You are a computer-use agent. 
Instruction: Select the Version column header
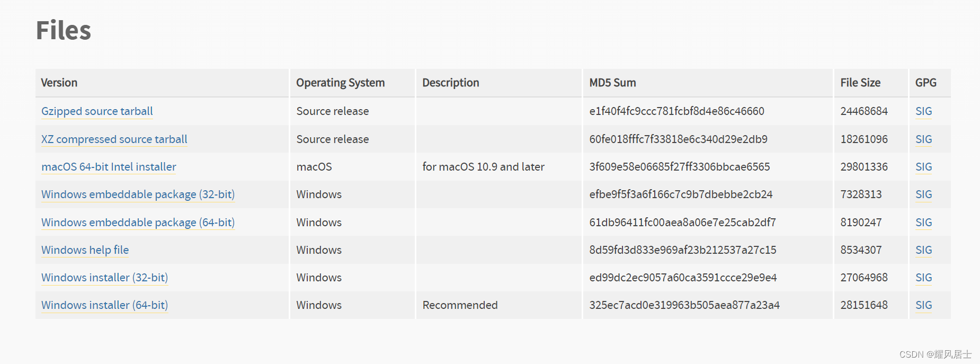[59, 83]
